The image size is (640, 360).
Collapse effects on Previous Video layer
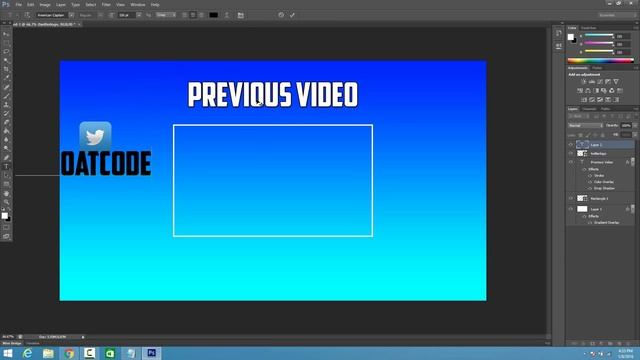pos(633,162)
